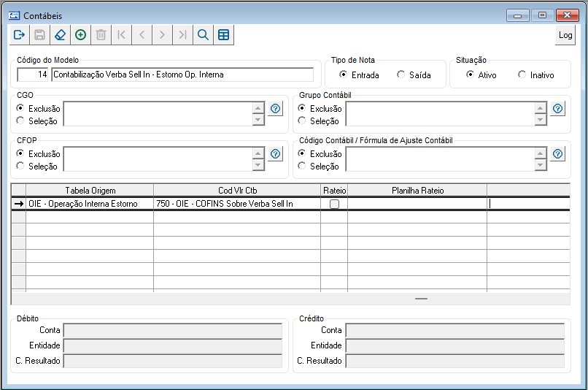Click the trash delete icon
Viewport: 588px width, 390px height.
101,35
